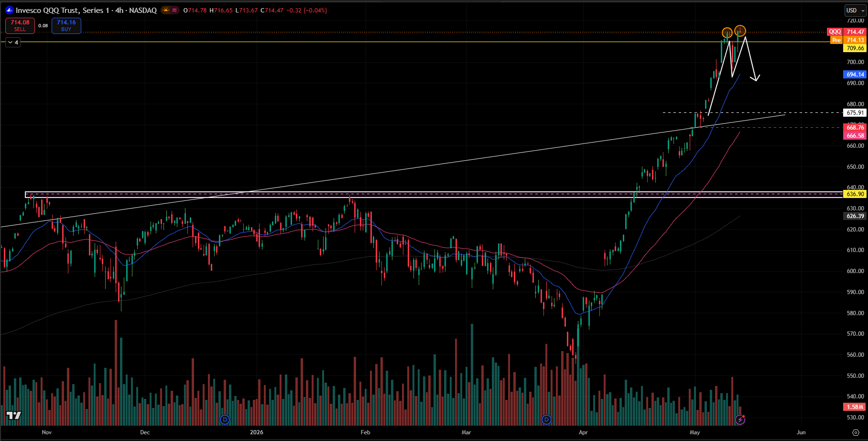The image size is (868, 441).
Task: Click the purple lightning bolt event marker
Action: (x=740, y=419)
